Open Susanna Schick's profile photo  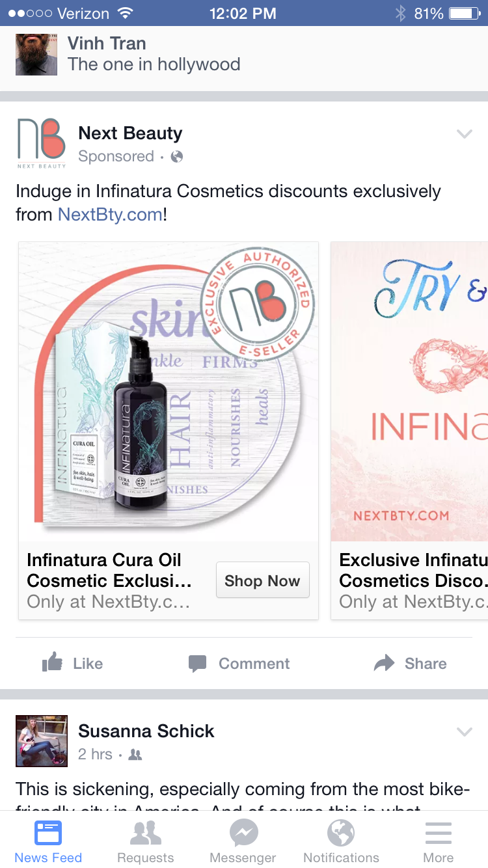click(42, 741)
